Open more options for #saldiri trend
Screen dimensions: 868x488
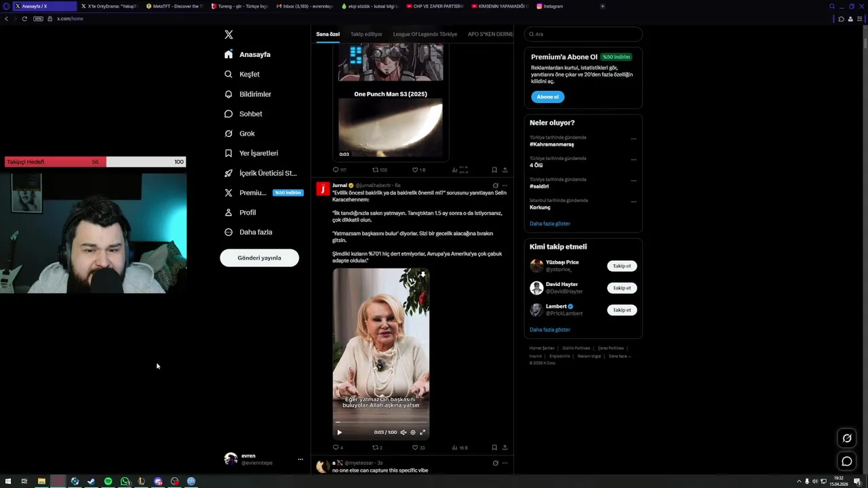click(x=633, y=180)
